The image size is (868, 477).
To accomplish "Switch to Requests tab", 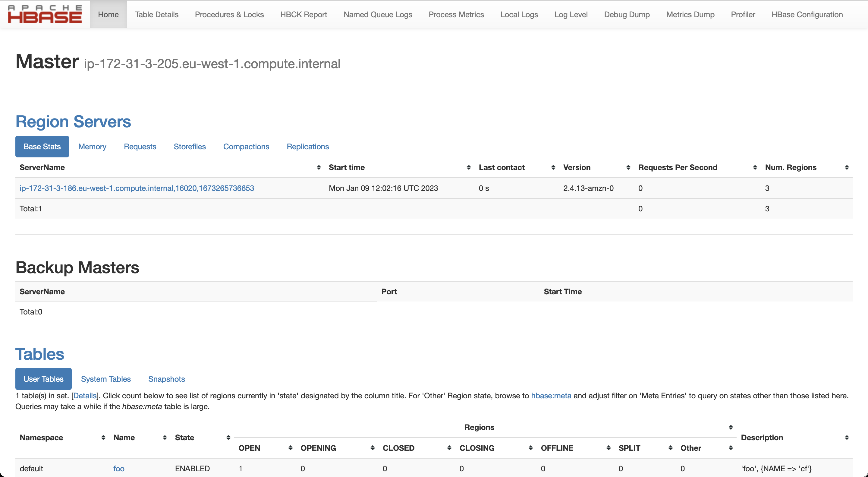I will (140, 147).
